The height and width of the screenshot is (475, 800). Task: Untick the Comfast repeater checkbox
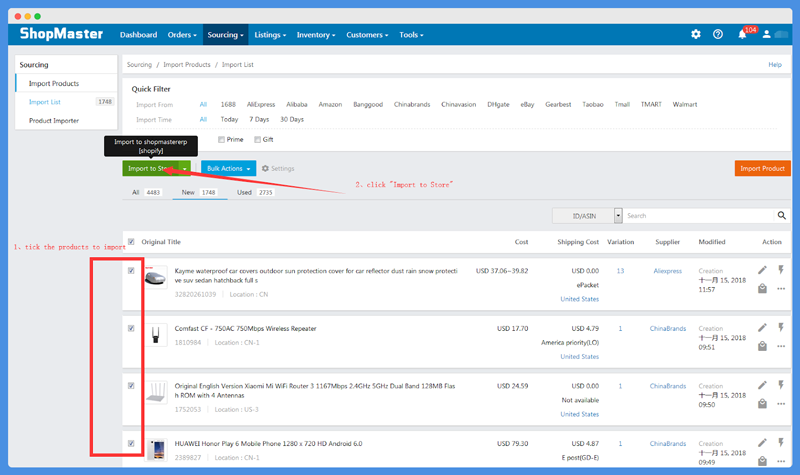coord(131,329)
